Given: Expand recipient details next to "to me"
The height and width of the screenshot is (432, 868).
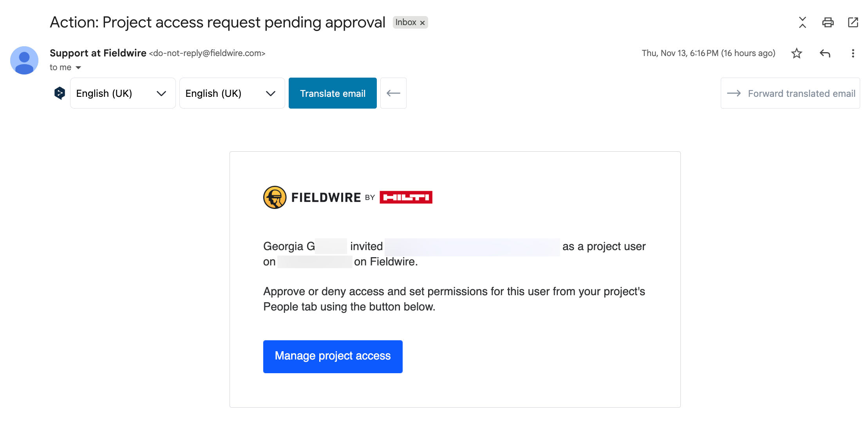Looking at the screenshot, I should tap(78, 68).
